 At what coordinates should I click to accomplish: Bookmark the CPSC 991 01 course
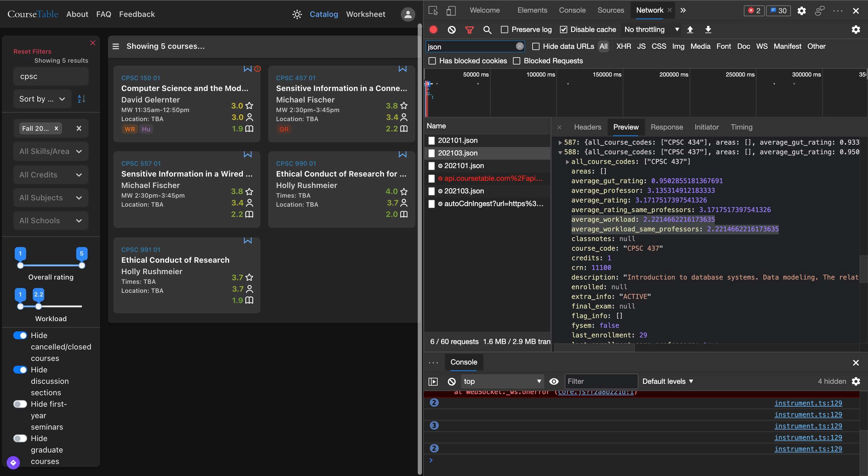[x=247, y=240]
